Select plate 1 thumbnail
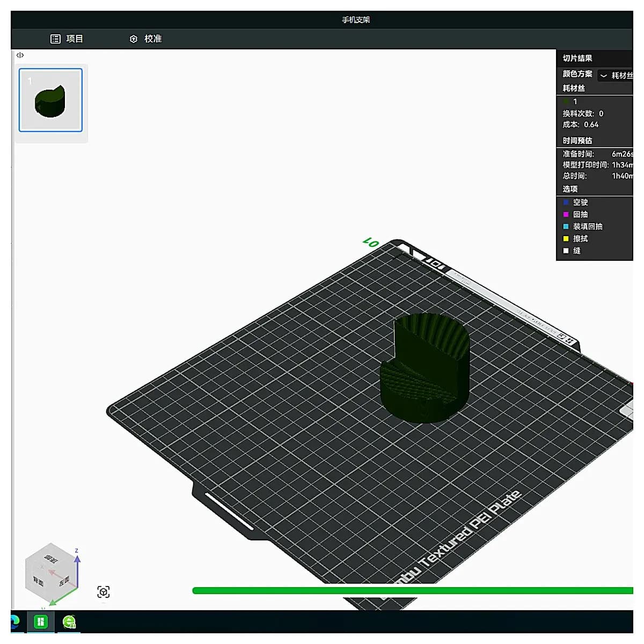644x644 pixels. (50, 100)
